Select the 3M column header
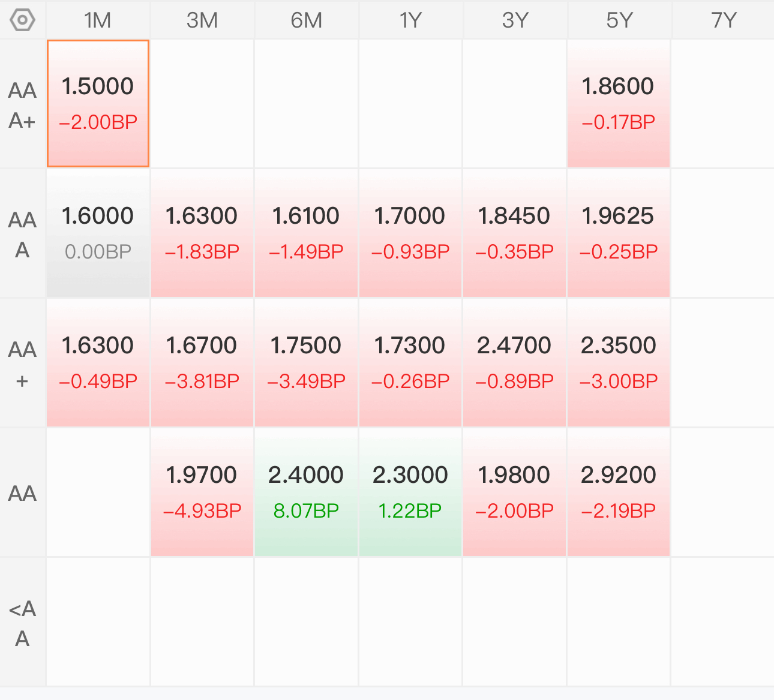This screenshot has height=700, width=774. point(202,20)
